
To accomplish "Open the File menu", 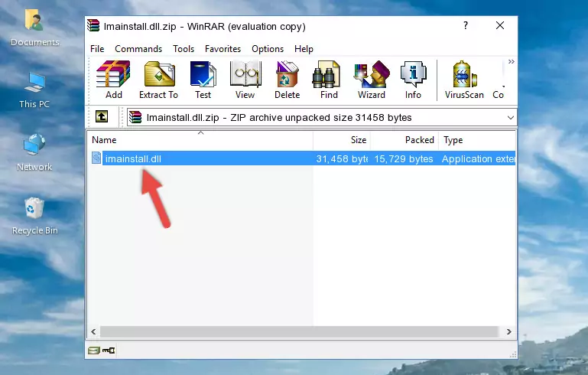I will point(97,49).
